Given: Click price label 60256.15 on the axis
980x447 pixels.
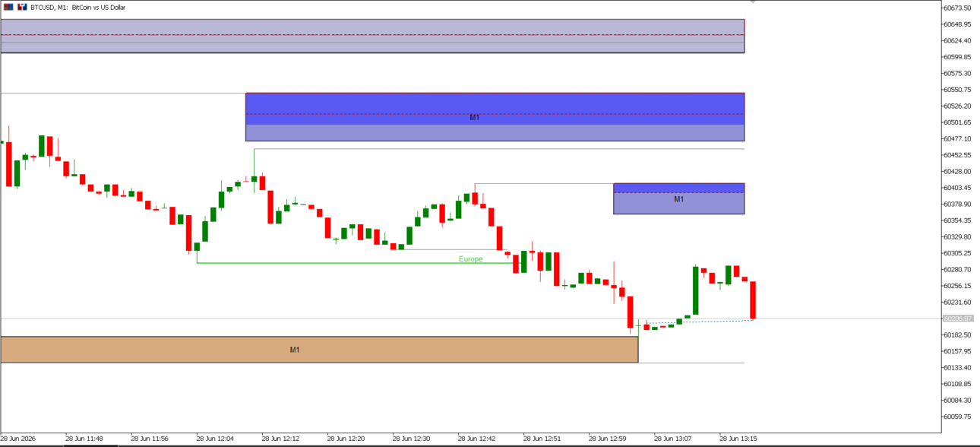Looking at the screenshot, I should [x=957, y=286].
